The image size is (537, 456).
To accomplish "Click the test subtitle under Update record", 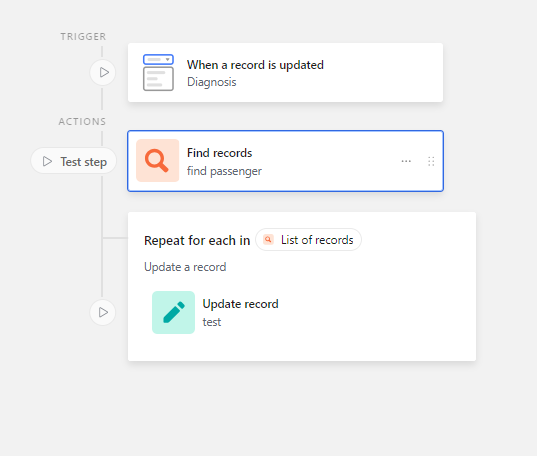I will [212, 322].
